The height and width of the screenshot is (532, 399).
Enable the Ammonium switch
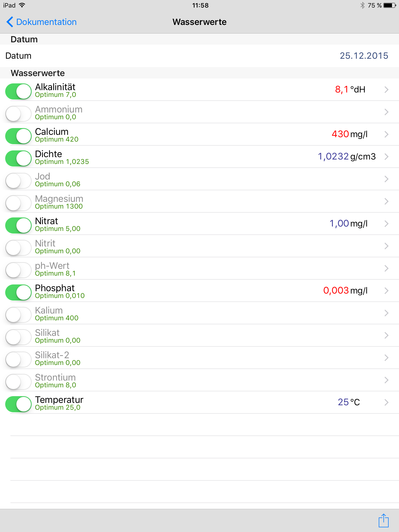tap(18, 114)
